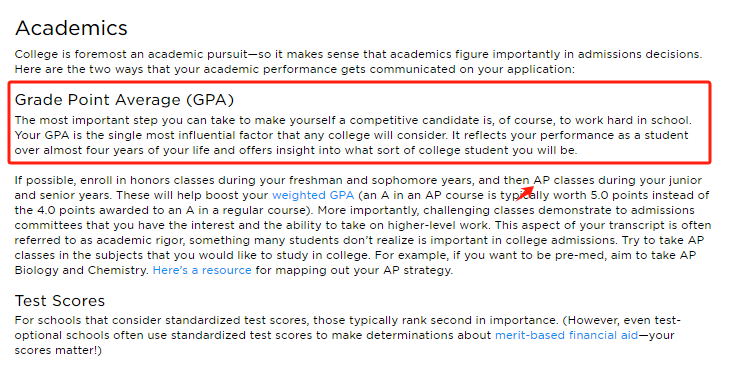Click the phrase "competitive candidate"
Viewport: 737px width, 375px height.
click(x=400, y=120)
